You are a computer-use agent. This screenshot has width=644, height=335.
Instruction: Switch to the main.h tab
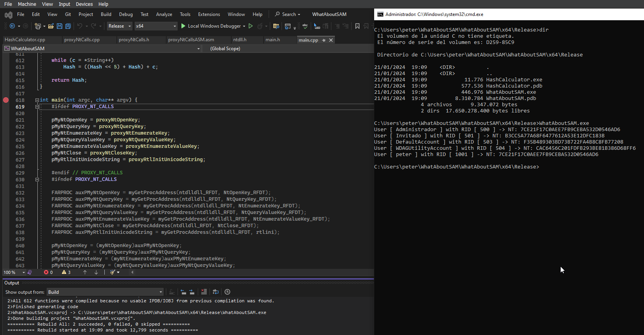273,40
